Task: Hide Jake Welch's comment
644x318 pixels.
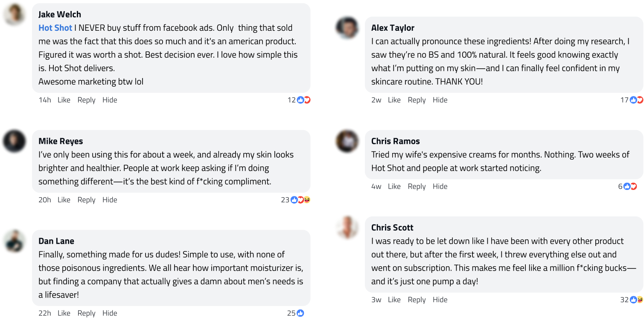Action: click(x=110, y=100)
